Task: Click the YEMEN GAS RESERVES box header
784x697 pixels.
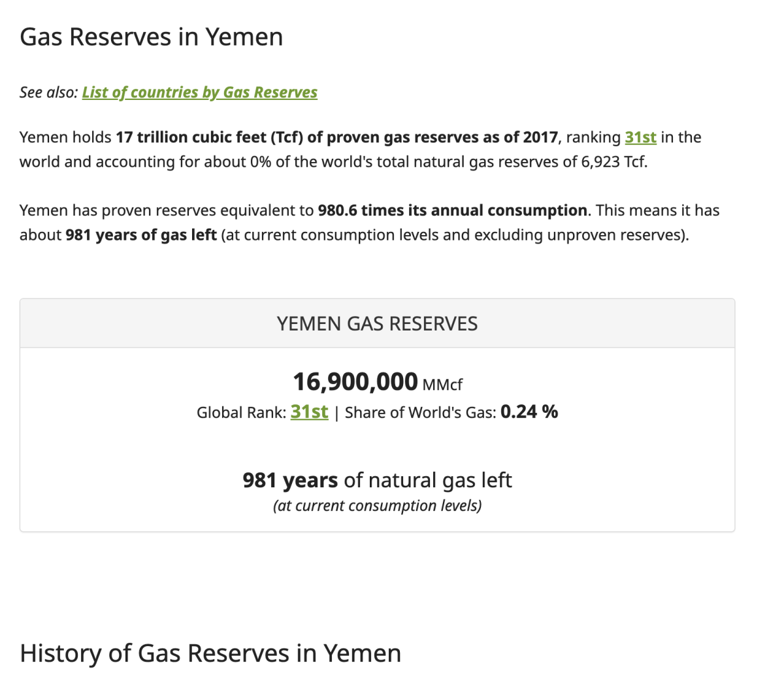Action: (377, 323)
